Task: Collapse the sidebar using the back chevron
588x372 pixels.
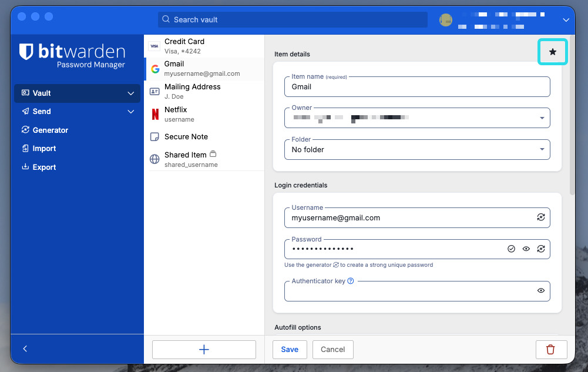Action: [25, 348]
